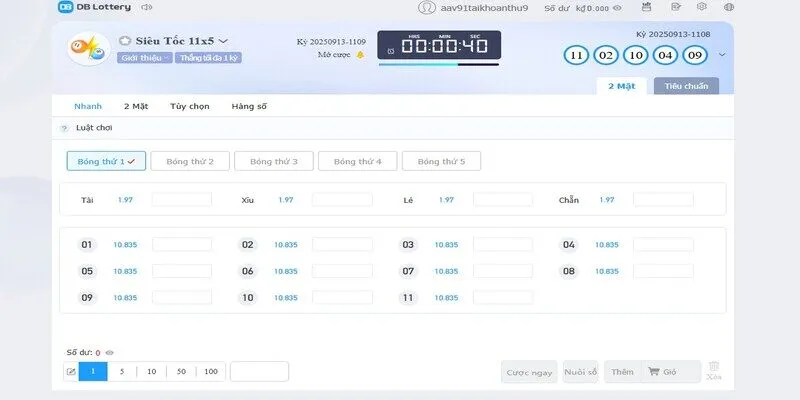Click the bell icon next to Mở cược
The height and width of the screenshot is (400, 800).
point(360,55)
